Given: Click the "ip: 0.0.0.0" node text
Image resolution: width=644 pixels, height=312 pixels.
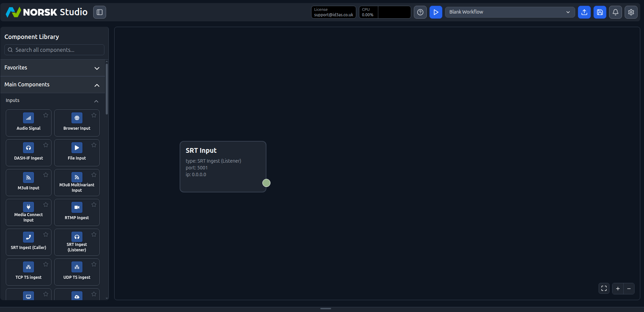Looking at the screenshot, I should point(196,174).
